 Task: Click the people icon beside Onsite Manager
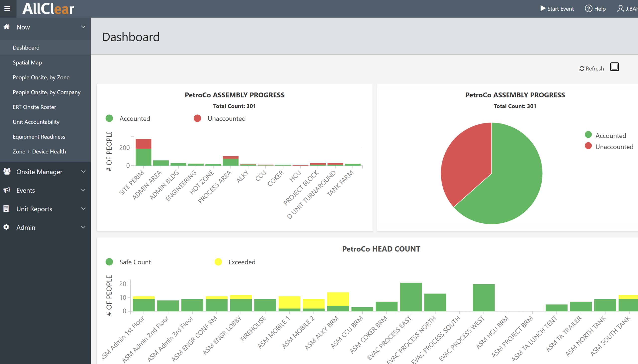[x=7, y=172]
